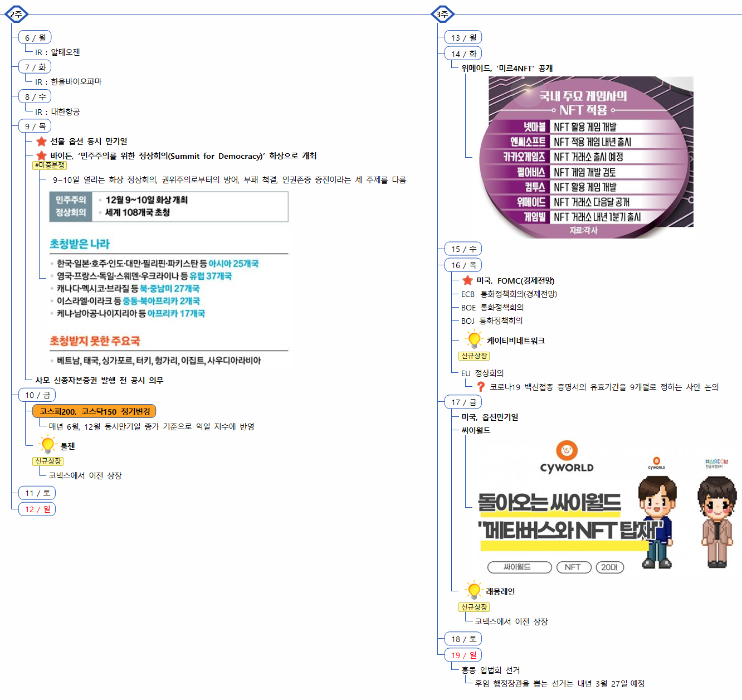
Task: Click the red question mark beside 코로나19 백신접종
Action: [481, 386]
